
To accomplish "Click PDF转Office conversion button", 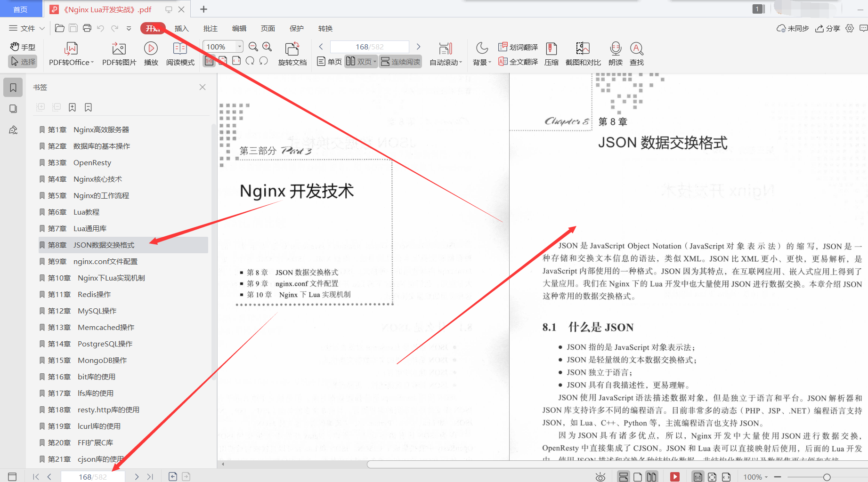I will point(70,53).
